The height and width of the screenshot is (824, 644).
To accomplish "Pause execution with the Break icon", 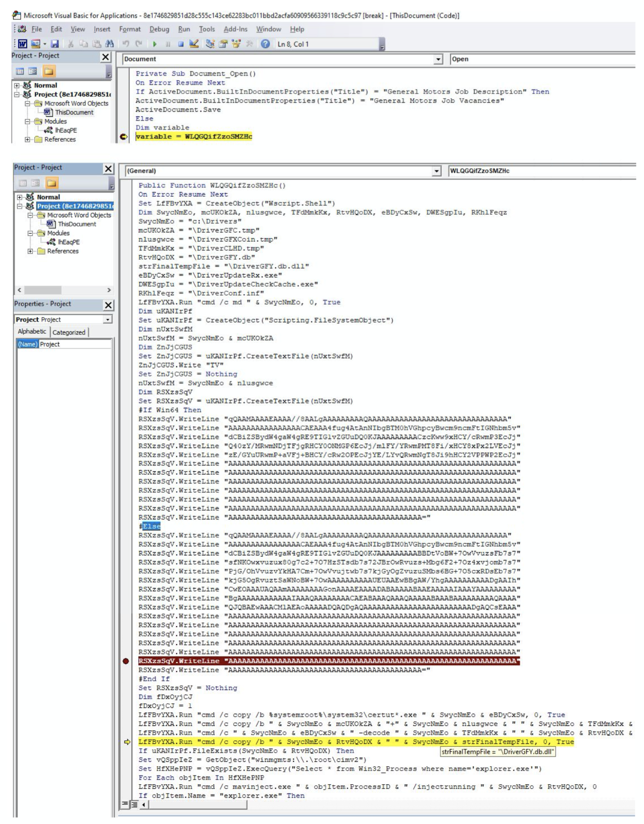I will click(168, 43).
